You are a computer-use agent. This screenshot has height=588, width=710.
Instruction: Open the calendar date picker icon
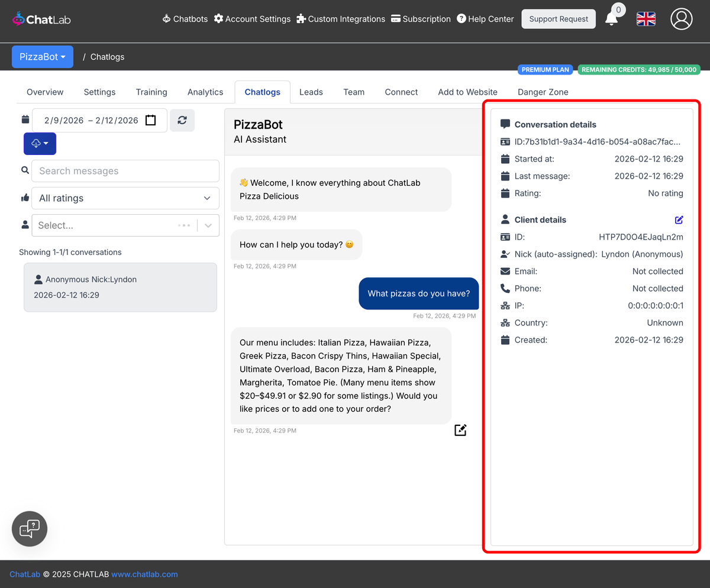151,119
